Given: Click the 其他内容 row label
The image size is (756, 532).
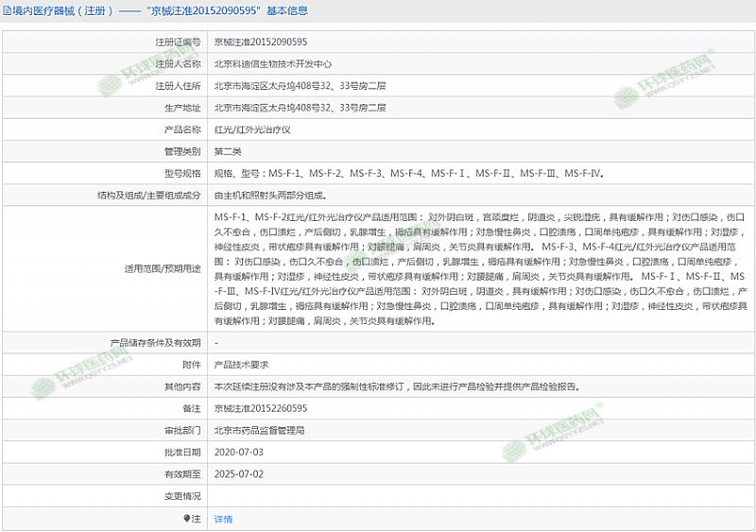Looking at the screenshot, I should pyautogui.click(x=182, y=386).
